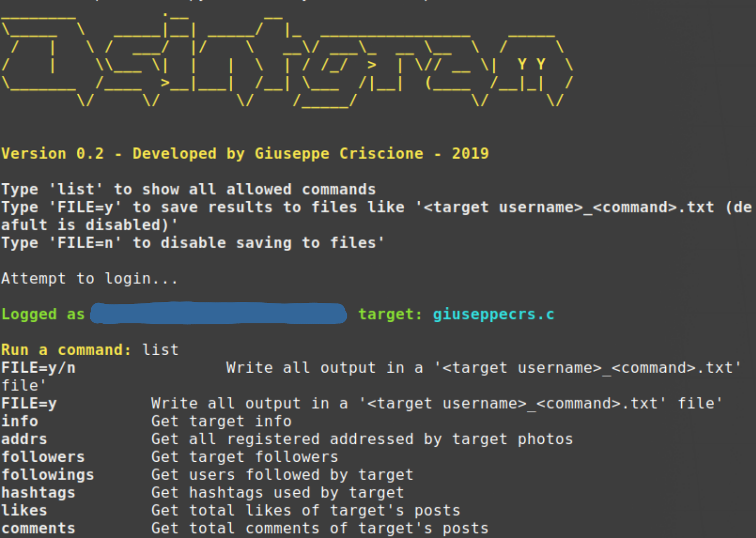Screen dimensions: 756x538
Task: Click the 'FILE=y/n' command name in list
Action: coord(38,368)
